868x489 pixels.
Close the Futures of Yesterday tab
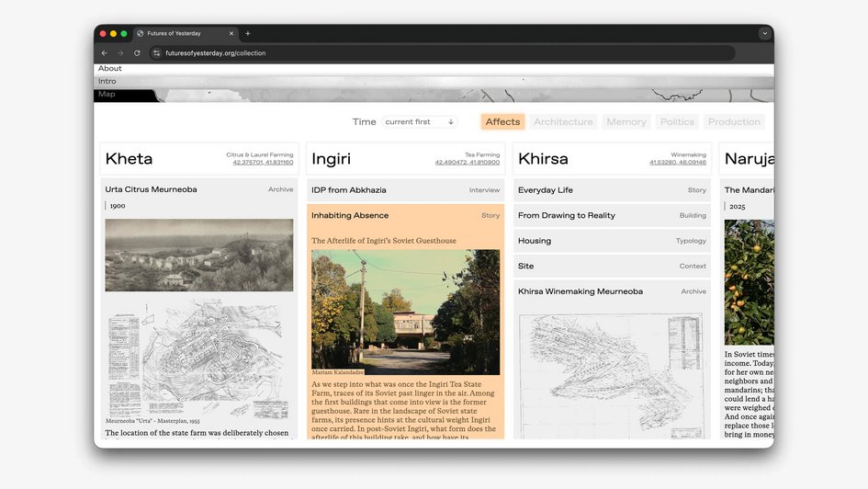[x=231, y=34]
